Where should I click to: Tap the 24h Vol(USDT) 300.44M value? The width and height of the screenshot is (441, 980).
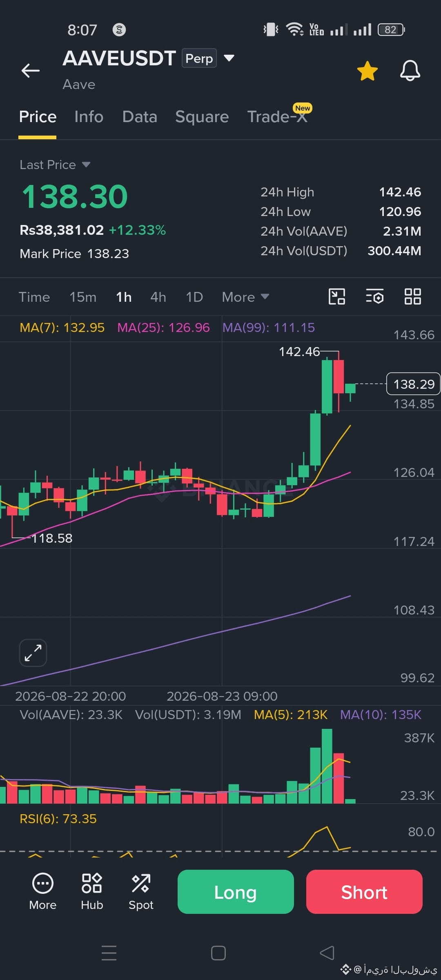394,251
